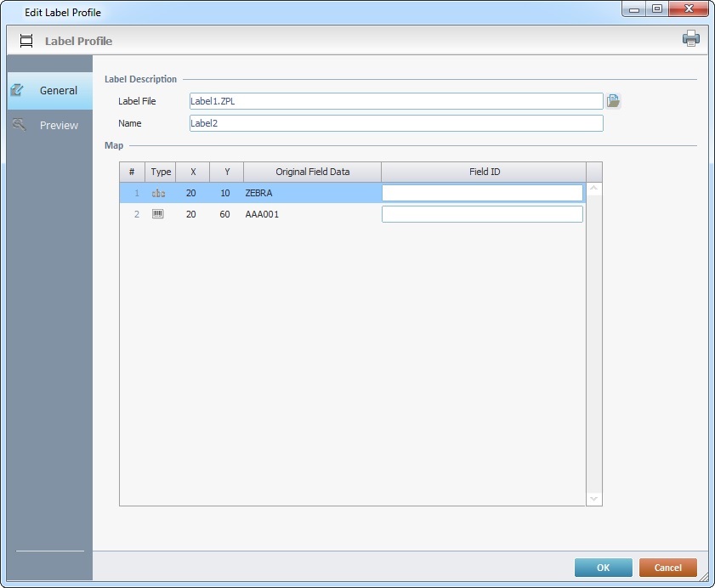Click the barcode type icon in row 2

tap(159, 214)
